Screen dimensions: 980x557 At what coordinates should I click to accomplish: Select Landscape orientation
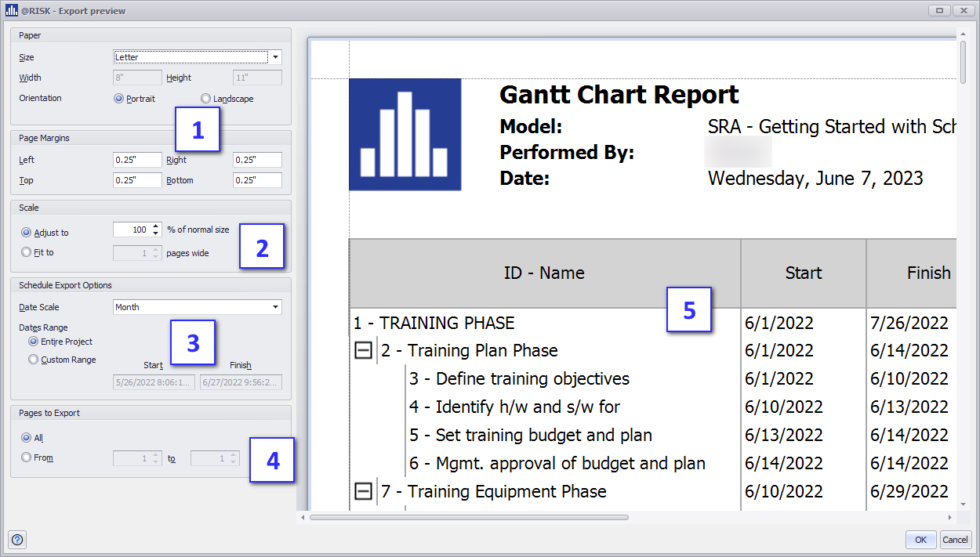coord(206,99)
